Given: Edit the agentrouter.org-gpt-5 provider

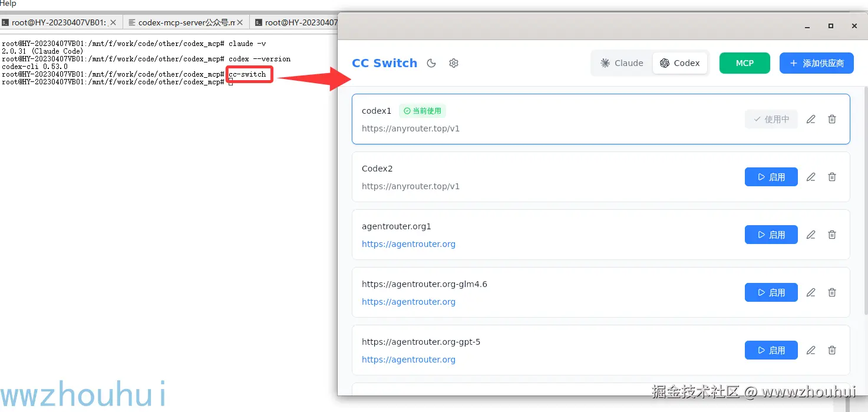Looking at the screenshot, I should 811,350.
